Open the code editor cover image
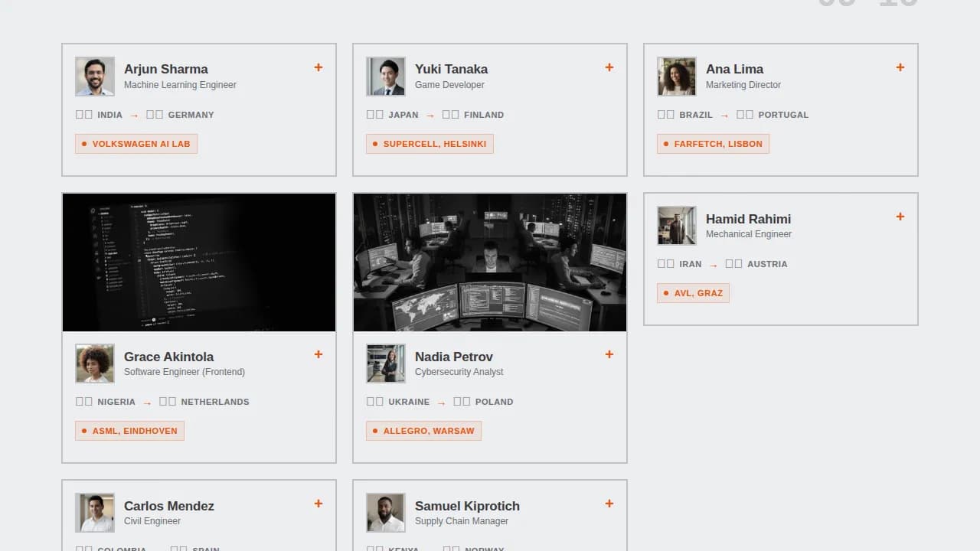Image resolution: width=980 pixels, height=551 pixels. click(199, 262)
